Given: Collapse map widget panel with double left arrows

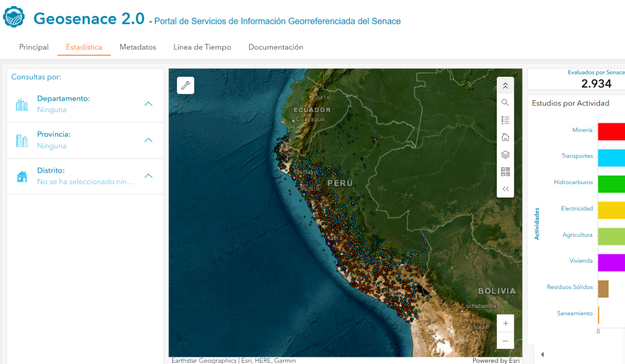Looking at the screenshot, I should (505, 189).
